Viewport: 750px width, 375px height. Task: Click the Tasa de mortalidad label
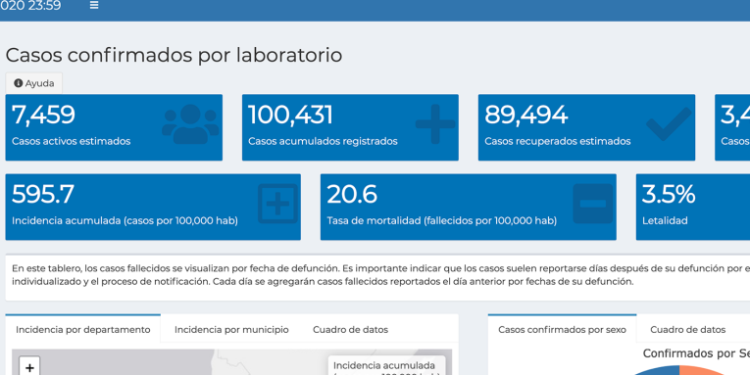(x=442, y=221)
